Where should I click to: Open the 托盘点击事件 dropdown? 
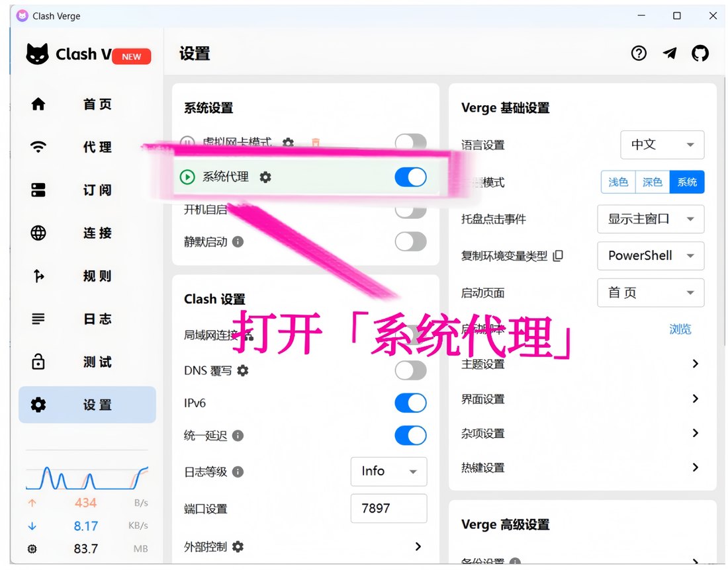click(x=651, y=219)
